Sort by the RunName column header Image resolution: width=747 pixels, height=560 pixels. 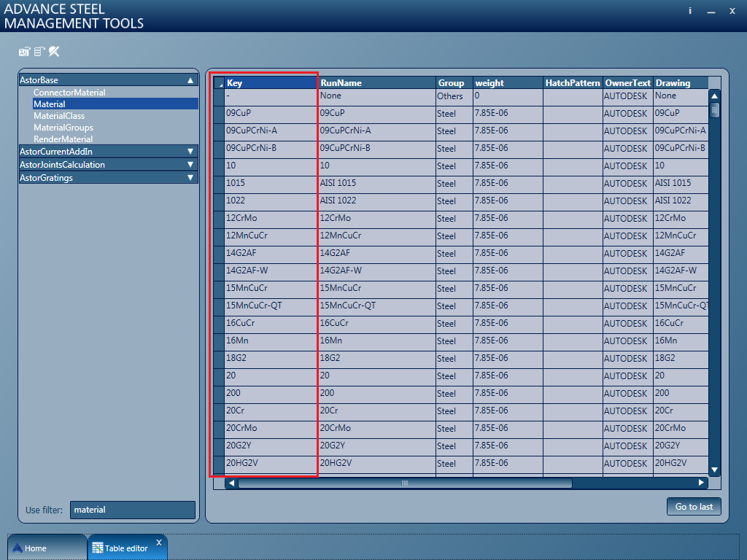[x=377, y=83]
